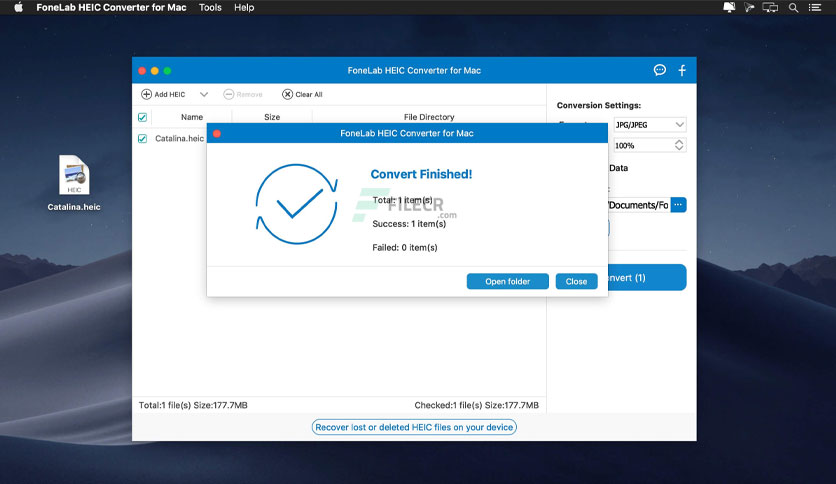Click the output path browse button

678,205
